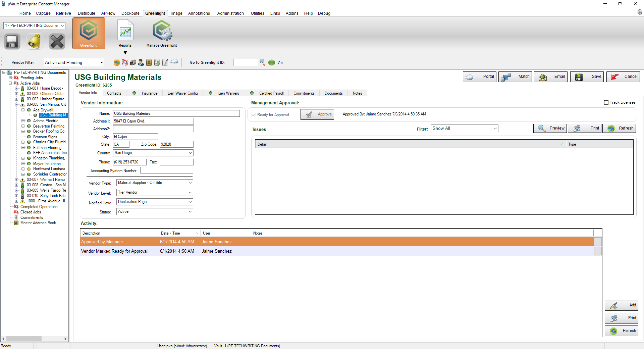This screenshot has height=349, width=644.
Task: Expand 03-007 Walmart Remo job node
Action: pyautogui.click(x=17, y=180)
